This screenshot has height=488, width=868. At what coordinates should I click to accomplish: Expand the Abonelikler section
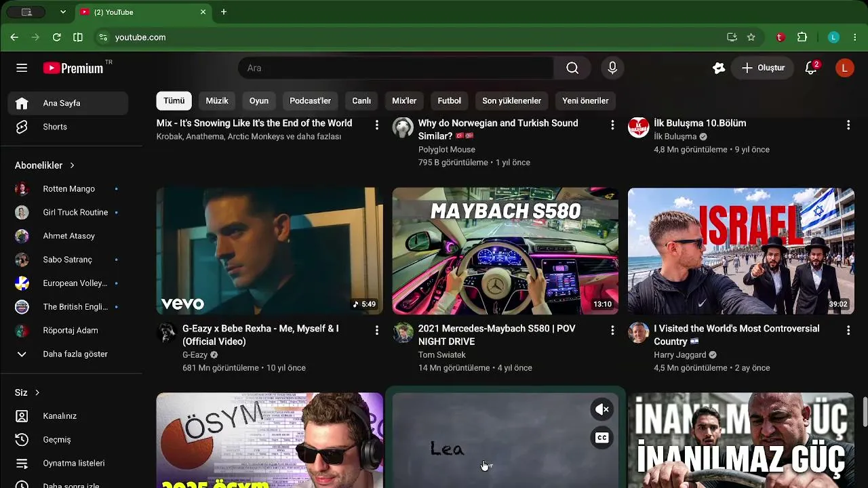(x=45, y=165)
